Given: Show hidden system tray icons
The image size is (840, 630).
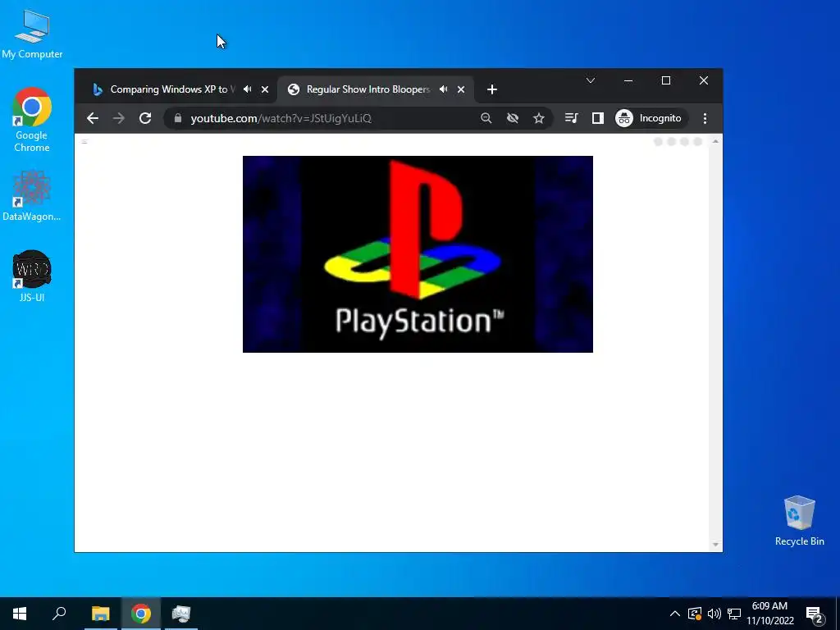Looking at the screenshot, I should pos(675,614).
